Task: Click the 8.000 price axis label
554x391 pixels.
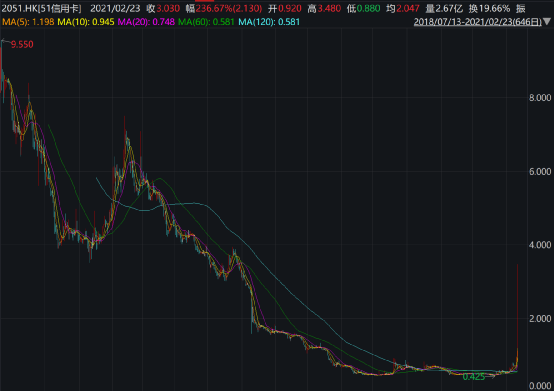Action: (540, 97)
